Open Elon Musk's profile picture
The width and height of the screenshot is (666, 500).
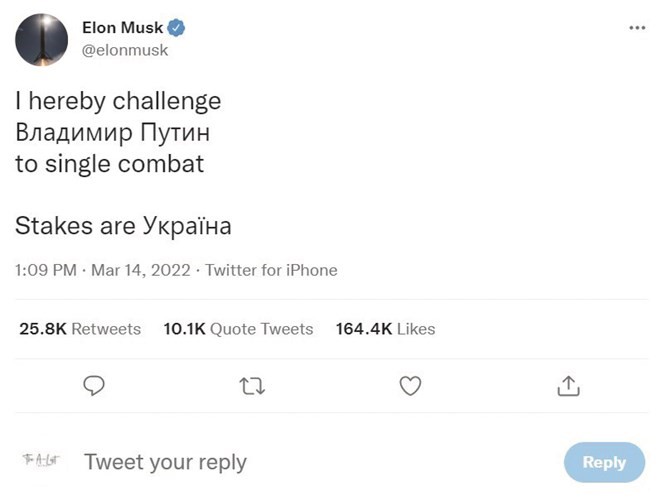[42, 40]
